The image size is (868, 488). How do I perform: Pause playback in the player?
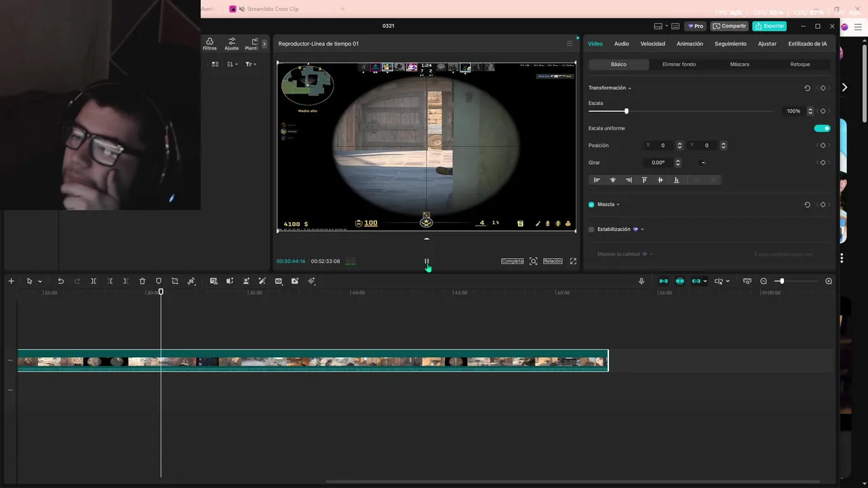tap(427, 261)
